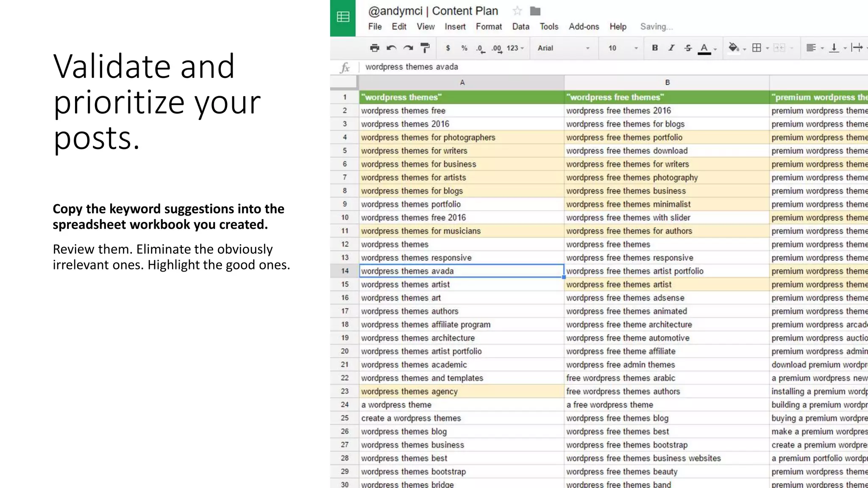868x488 pixels.
Task: Click the formula bar input
Action: [615, 67]
